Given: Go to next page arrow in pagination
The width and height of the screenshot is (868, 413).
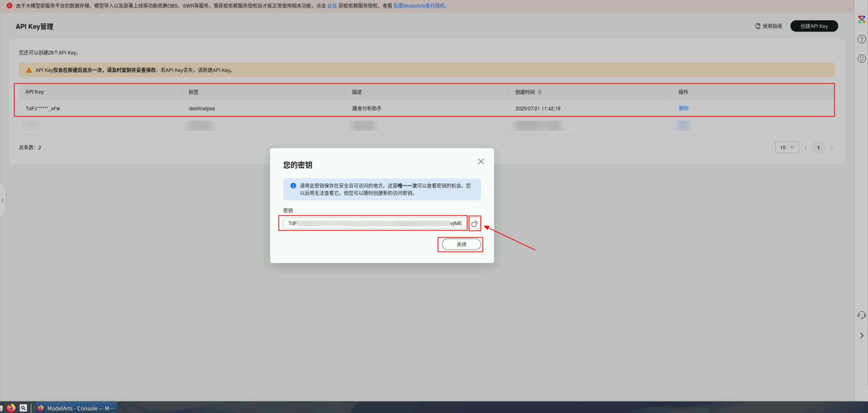Looking at the screenshot, I should pyautogui.click(x=831, y=147).
